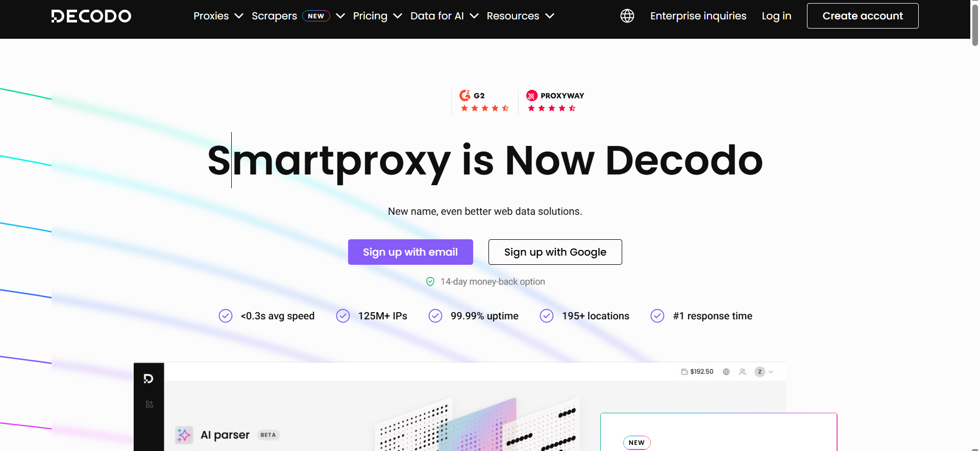Screen dimensions: 980x451
Task: Click the checkmark icon beside 125M+ IPs
Action: pos(343,316)
